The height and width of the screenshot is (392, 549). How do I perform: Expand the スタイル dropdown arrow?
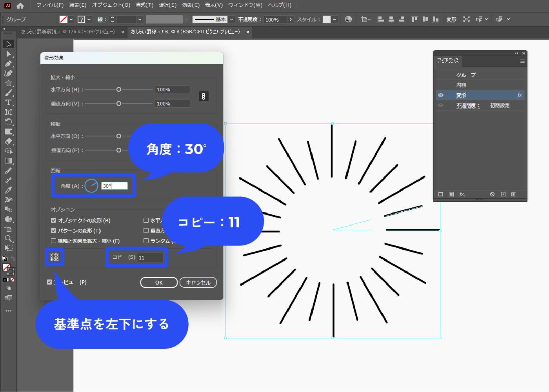(334, 20)
